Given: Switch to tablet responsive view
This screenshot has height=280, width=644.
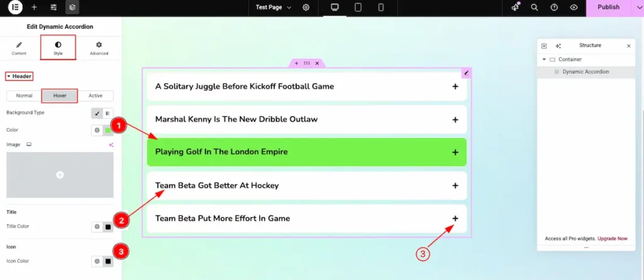Looking at the screenshot, I should [358, 8].
